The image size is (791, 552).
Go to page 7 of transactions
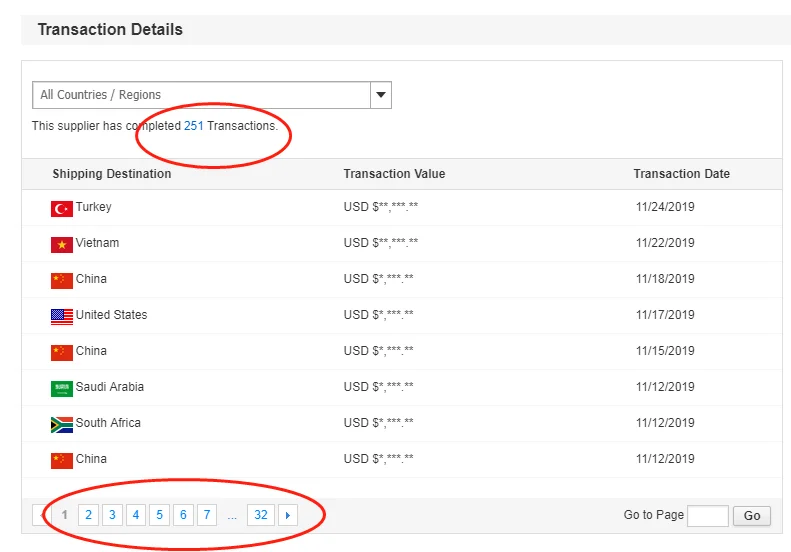tap(207, 515)
